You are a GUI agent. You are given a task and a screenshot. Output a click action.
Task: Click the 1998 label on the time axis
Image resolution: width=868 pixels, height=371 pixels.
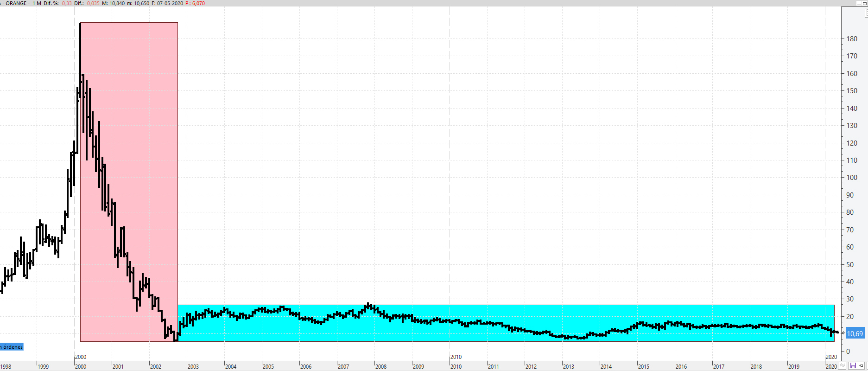6,366
